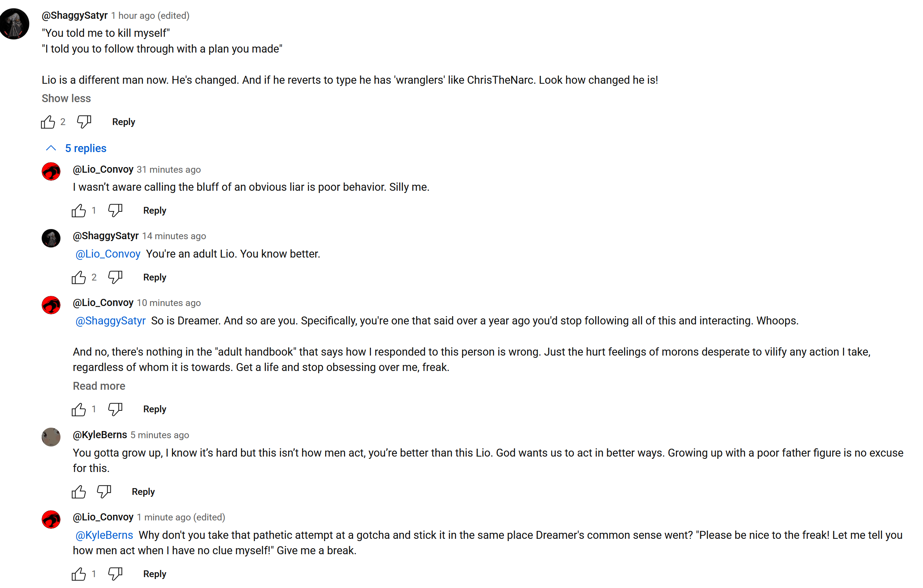
Task: Reply to ShaggySatyr's top-level comment
Action: click(124, 122)
